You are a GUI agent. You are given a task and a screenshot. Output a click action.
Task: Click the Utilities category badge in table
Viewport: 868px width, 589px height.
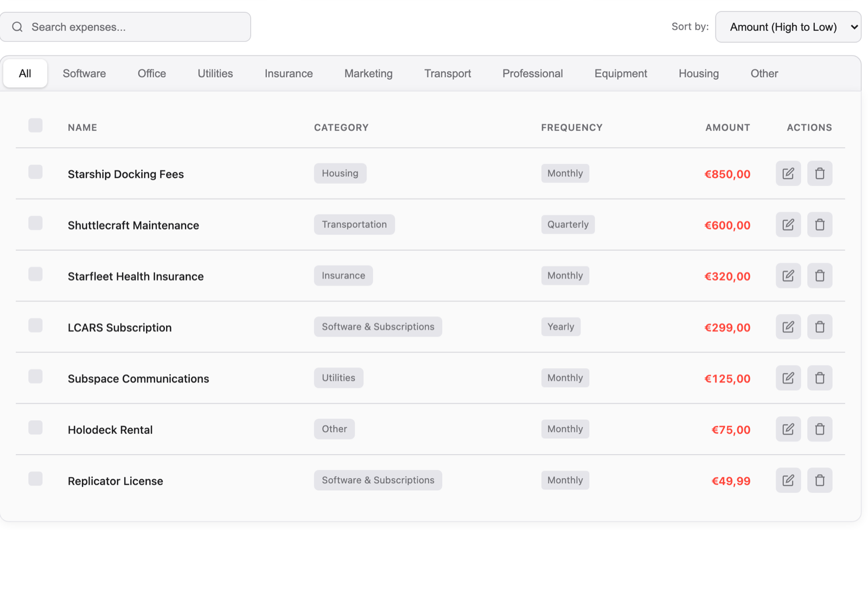339,378
